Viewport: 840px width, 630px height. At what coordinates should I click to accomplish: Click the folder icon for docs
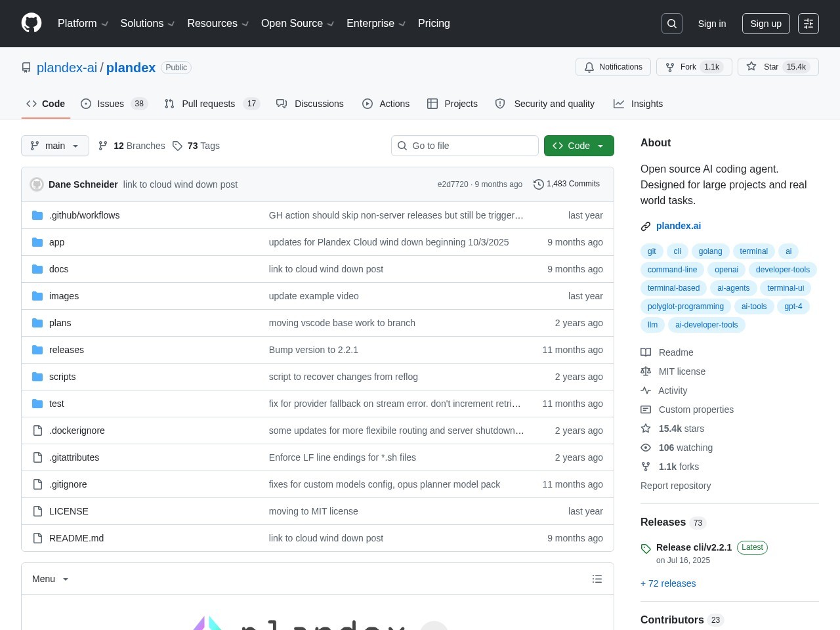pyautogui.click(x=37, y=269)
